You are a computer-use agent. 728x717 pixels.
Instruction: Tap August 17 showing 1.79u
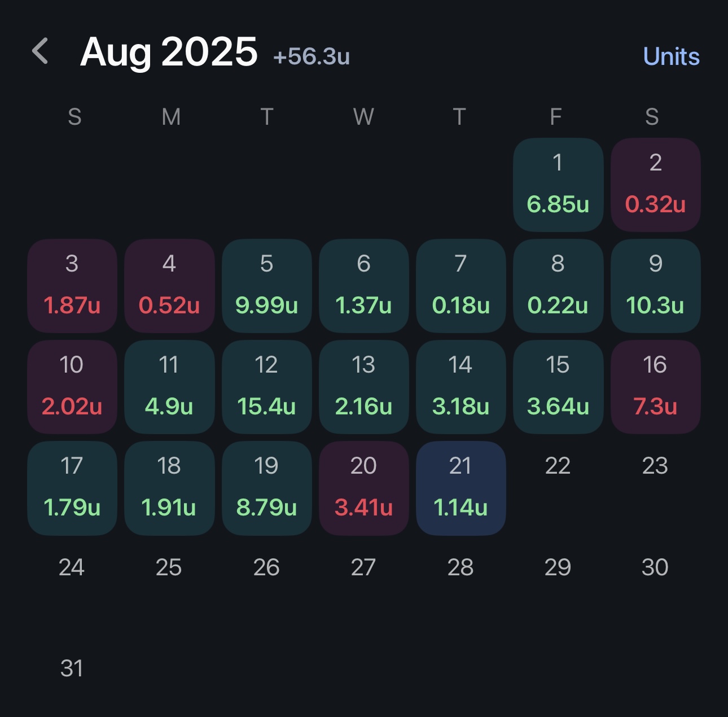72,488
